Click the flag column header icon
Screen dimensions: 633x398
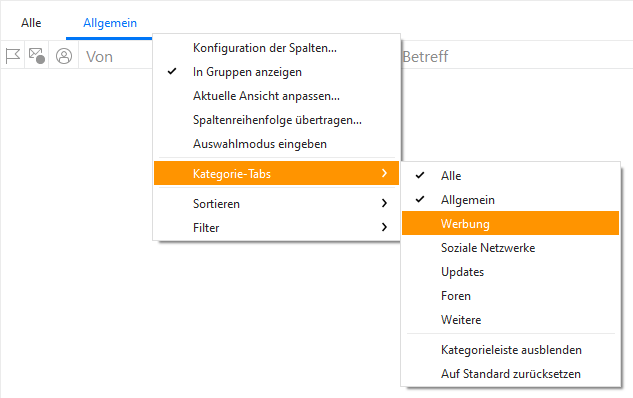[x=13, y=56]
